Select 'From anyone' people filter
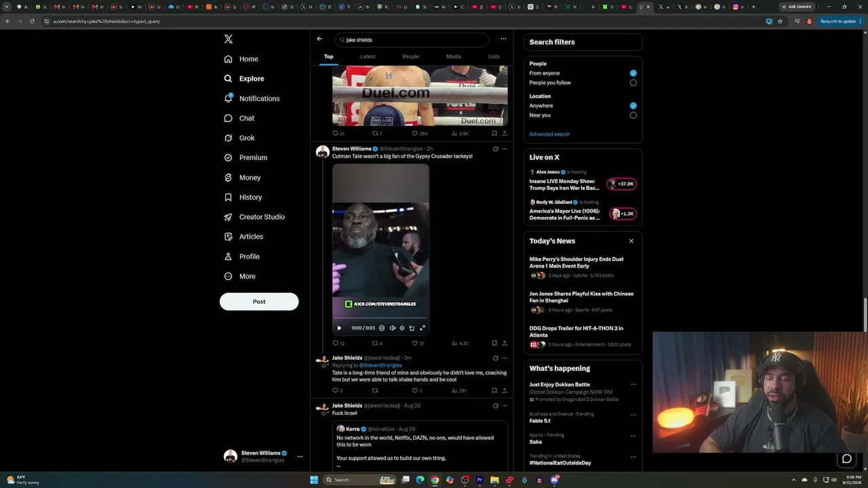The width and height of the screenshot is (868, 488). tap(633, 73)
